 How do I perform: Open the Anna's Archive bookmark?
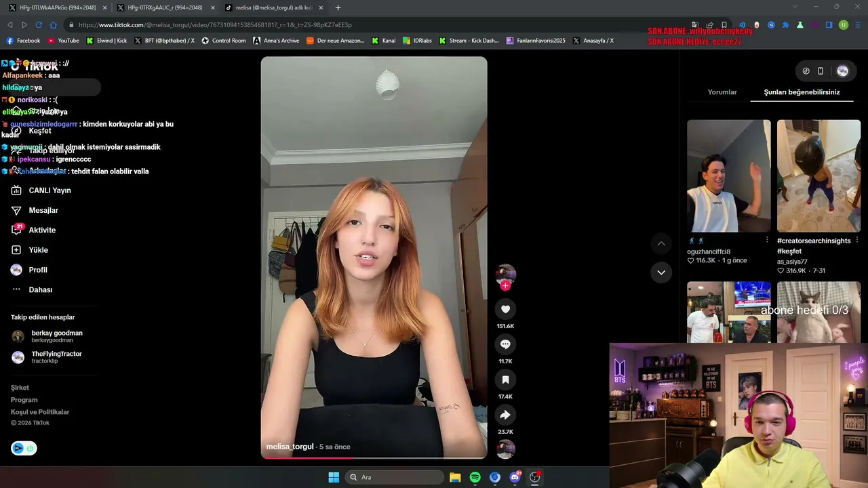click(276, 41)
